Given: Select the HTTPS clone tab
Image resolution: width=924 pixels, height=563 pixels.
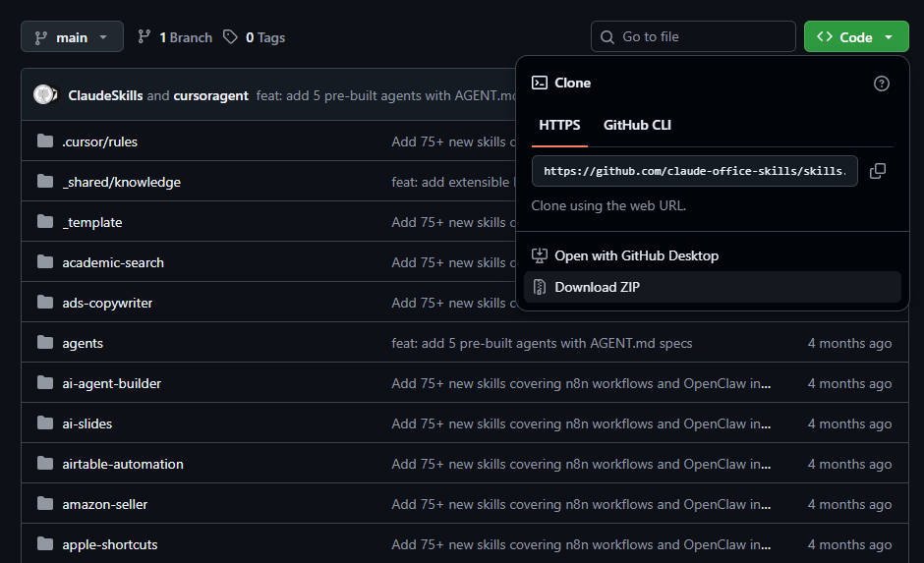Looking at the screenshot, I should pos(559,125).
